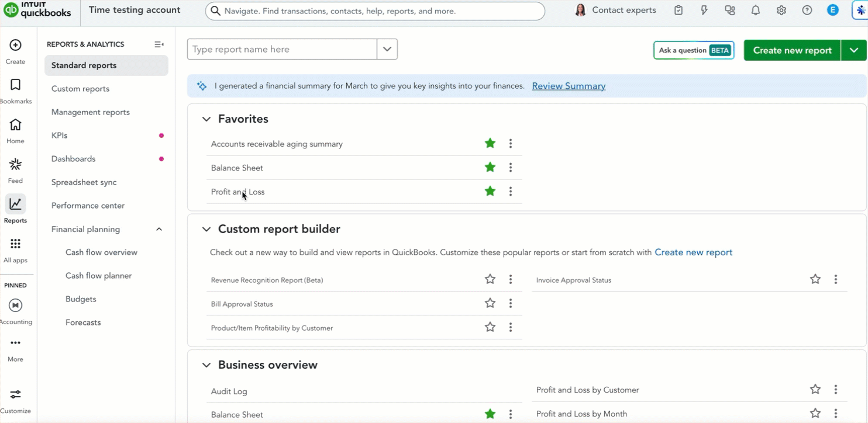Click the Feed icon in the sidebar

coord(15,165)
